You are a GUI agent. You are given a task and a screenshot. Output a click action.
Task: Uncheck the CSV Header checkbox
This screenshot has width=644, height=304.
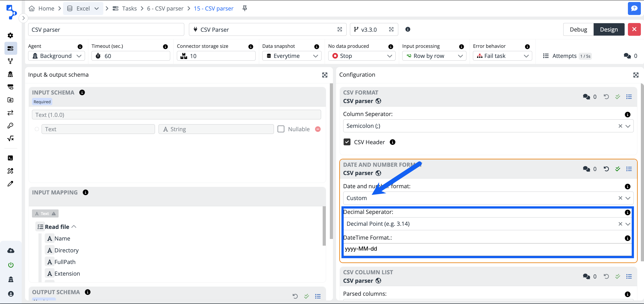tap(347, 142)
